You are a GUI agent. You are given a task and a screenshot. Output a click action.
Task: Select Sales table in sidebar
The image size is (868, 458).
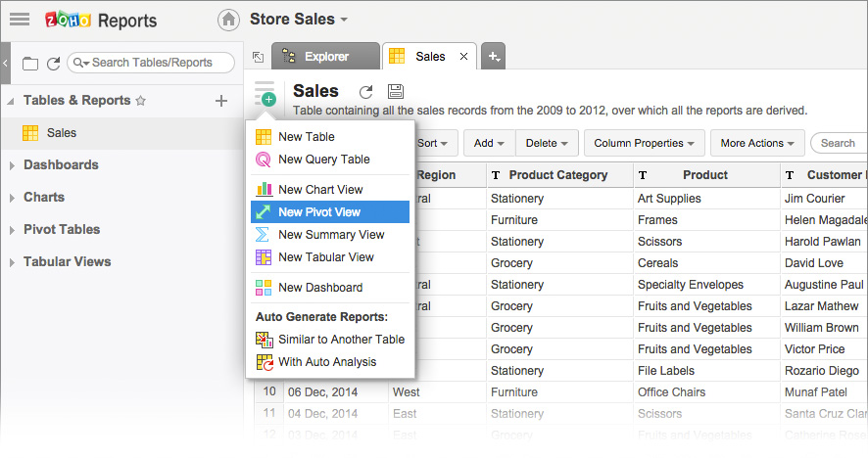tap(61, 133)
